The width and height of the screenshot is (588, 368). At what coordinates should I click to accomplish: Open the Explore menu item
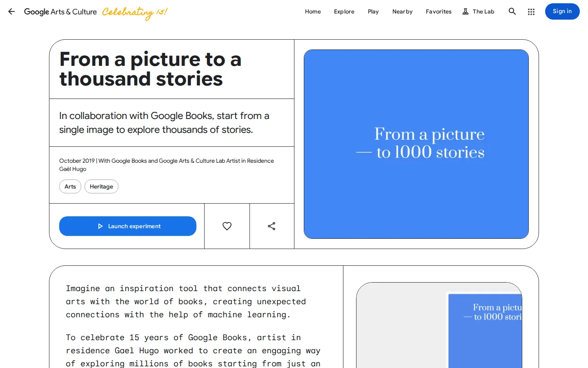coord(344,11)
